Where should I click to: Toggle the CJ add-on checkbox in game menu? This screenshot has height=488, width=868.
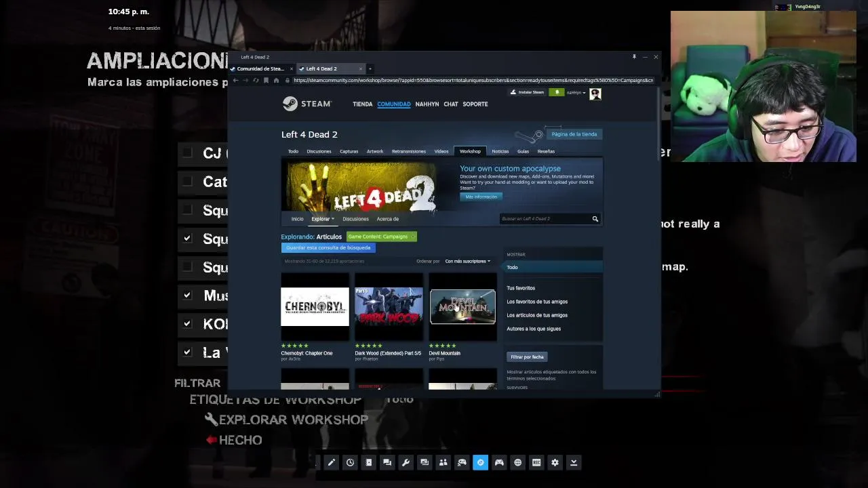pyautogui.click(x=187, y=153)
